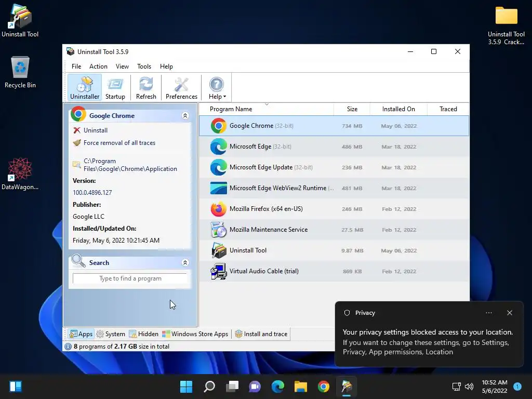Open the notification center badge

[x=517, y=386]
